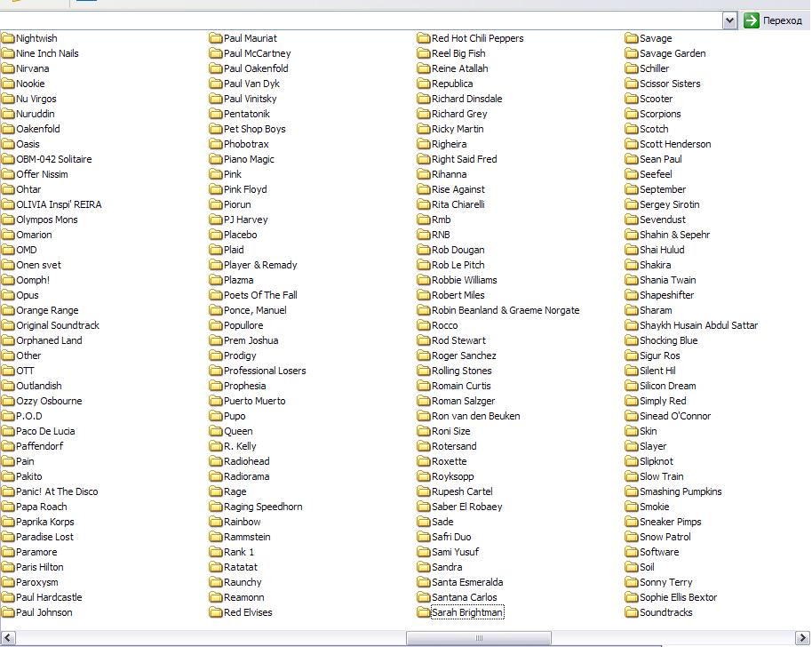Click the folder name 'Red Elvises'
This screenshot has height=647, width=812.
tap(248, 612)
